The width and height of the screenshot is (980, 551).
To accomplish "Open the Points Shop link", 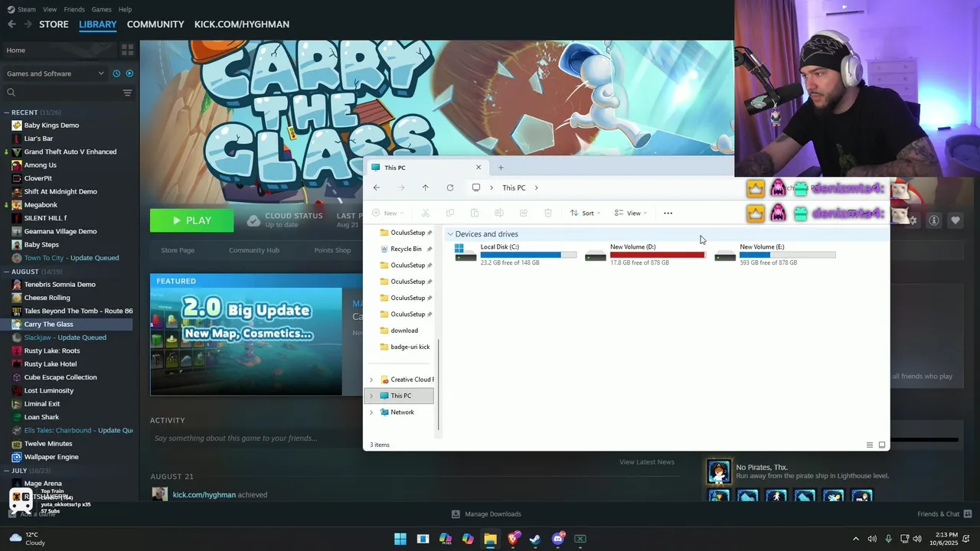I will 332,250.
